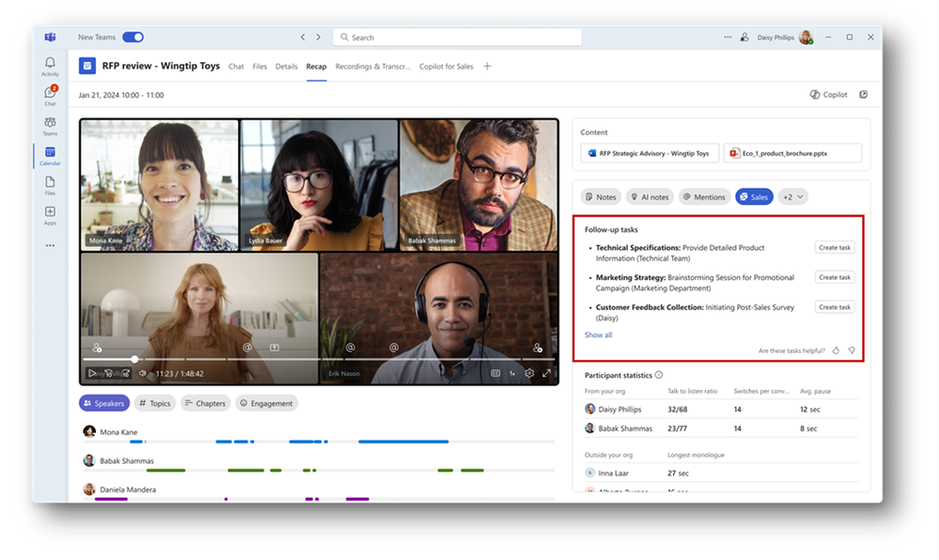Skip forward 10 seconds in the recording
This screenshot has width=939, height=560.
click(x=125, y=373)
